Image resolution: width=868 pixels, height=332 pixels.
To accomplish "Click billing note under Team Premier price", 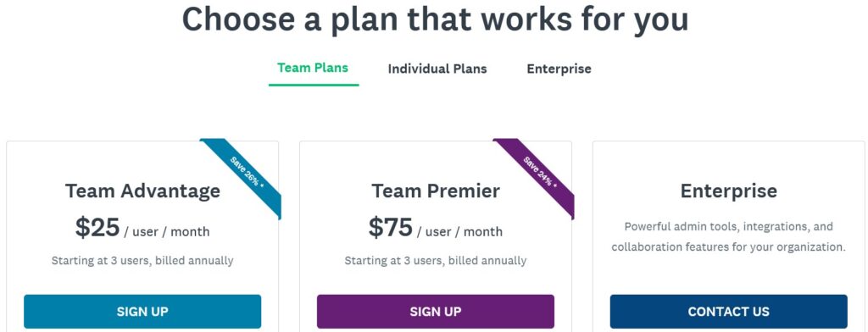I will [x=436, y=260].
